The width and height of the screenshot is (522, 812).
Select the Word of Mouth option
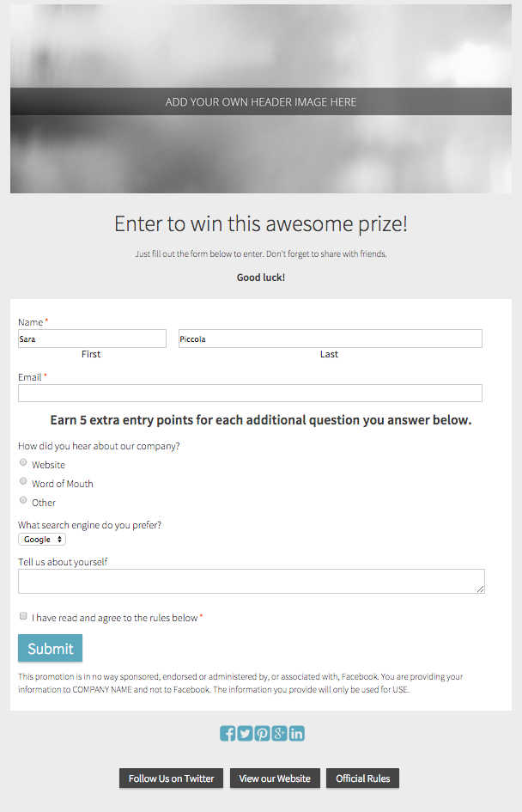click(x=23, y=481)
